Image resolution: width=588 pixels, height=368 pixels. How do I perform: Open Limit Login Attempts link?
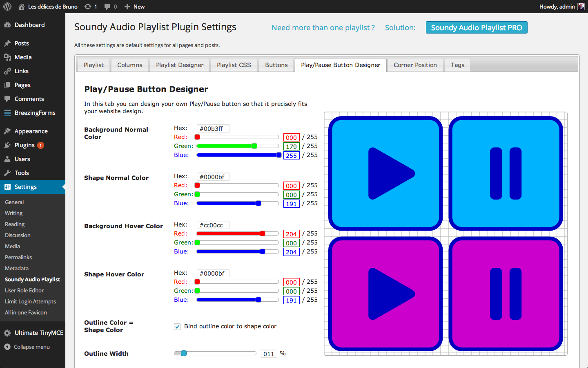[x=31, y=301]
